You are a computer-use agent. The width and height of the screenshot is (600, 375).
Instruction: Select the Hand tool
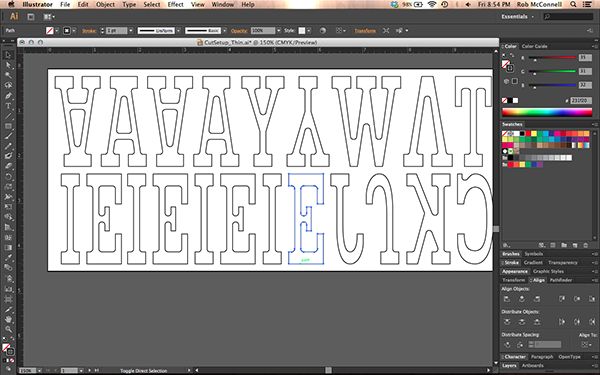point(8,319)
